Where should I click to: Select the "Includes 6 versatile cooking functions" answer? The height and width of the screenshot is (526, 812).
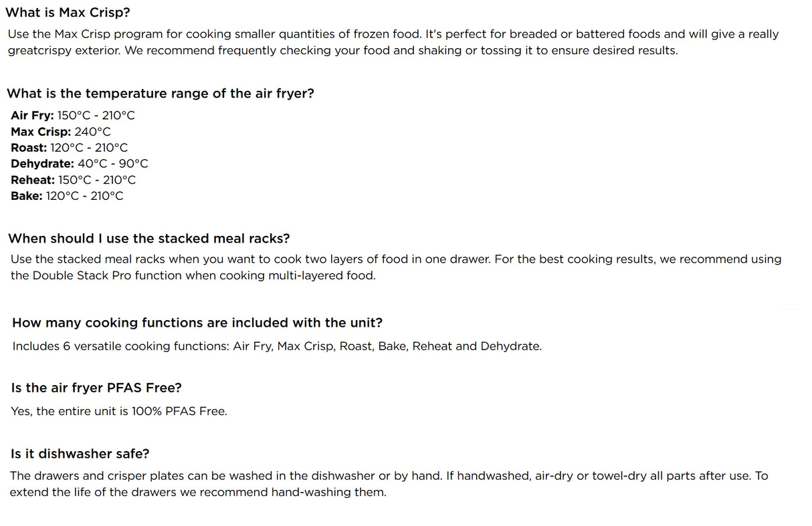coord(277,347)
